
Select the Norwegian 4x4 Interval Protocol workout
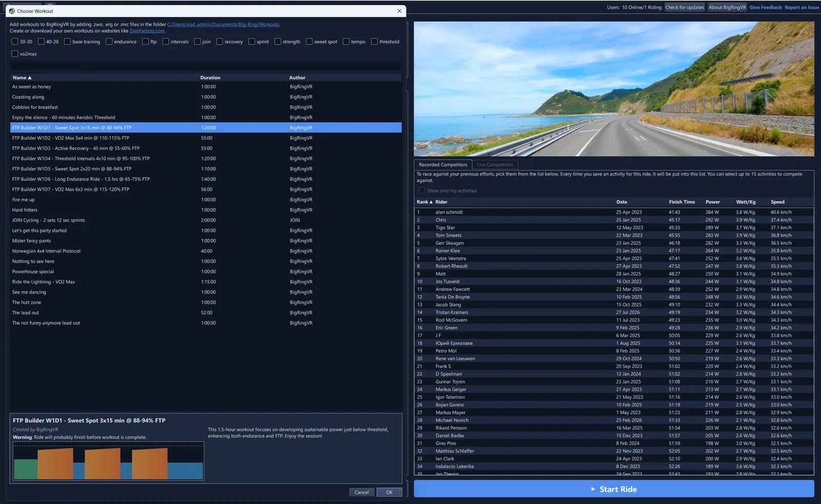pyautogui.click(x=206, y=251)
